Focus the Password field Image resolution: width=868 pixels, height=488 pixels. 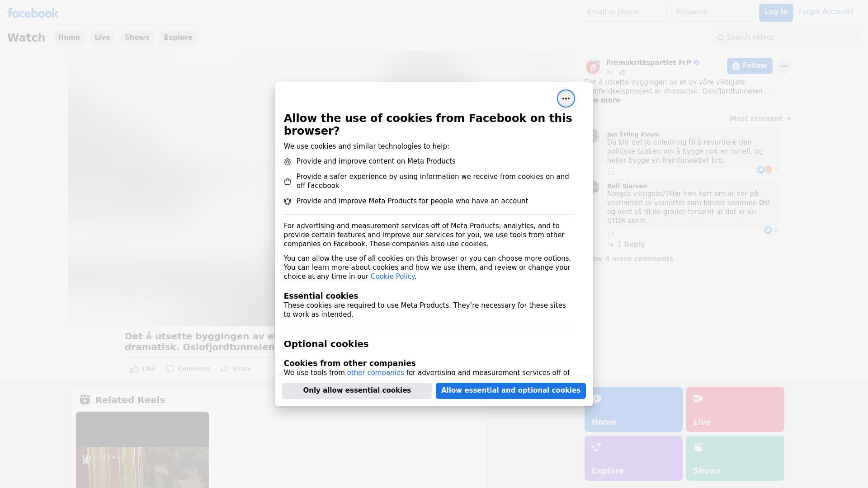712,12
